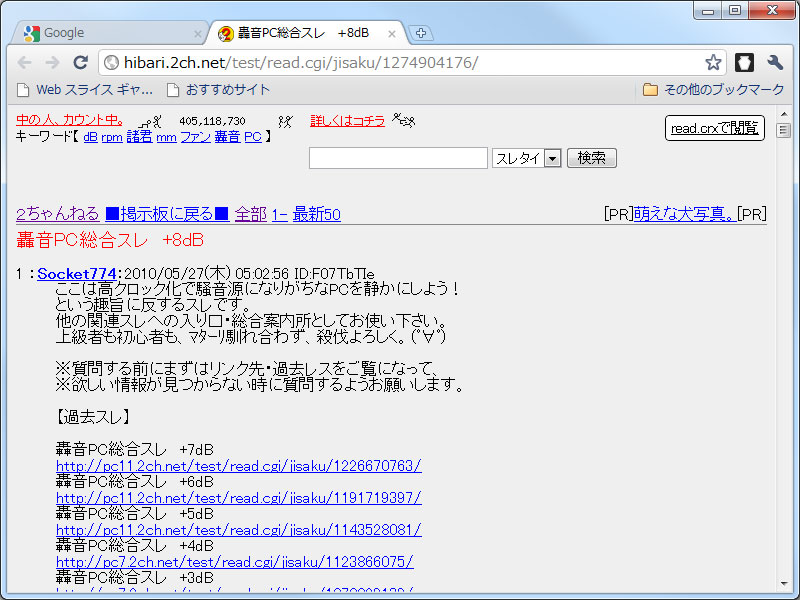Click the forward navigation arrow
The width and height of the screenshot is (800, 600).
point(52,62)
